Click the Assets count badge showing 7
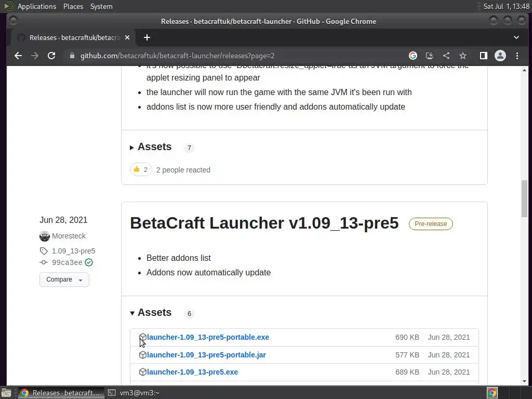The width and height of the screenshot is (532, 399). (x=189, y=148)
